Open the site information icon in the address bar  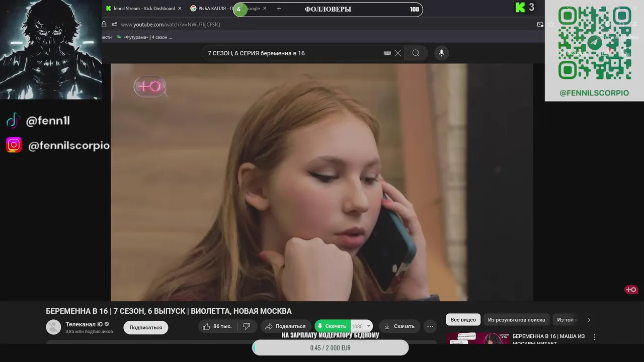coord(115,24)
